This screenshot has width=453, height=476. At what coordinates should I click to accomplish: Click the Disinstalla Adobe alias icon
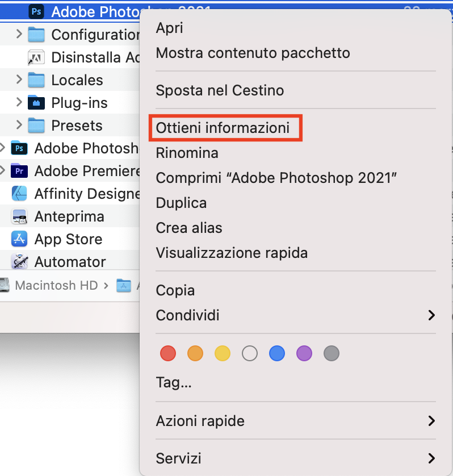click(x=36, y=57)
